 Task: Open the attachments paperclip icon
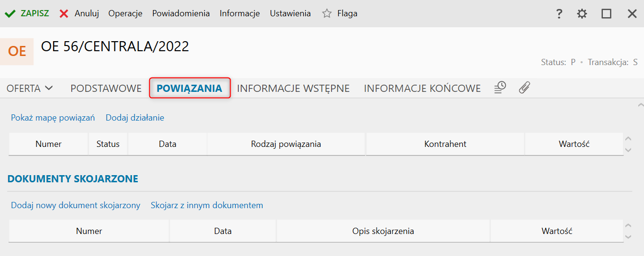[524, 88]
